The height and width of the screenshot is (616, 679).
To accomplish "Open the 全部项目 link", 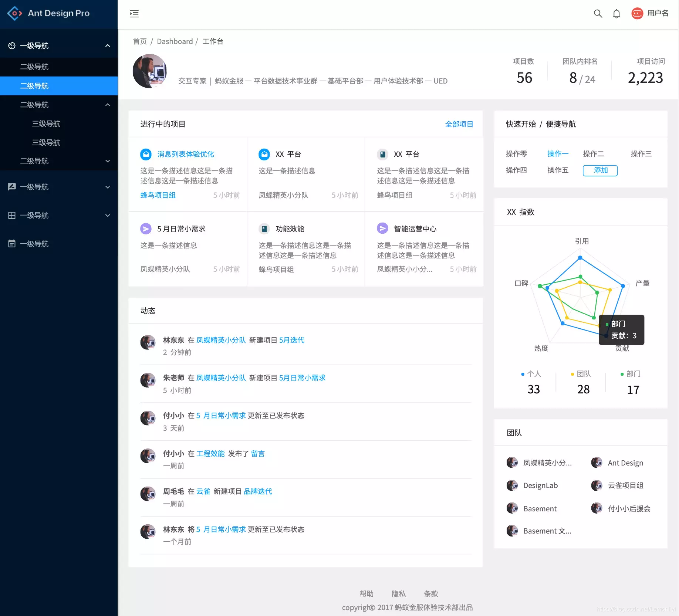I will pyautogui.click(x=459, y=124).
